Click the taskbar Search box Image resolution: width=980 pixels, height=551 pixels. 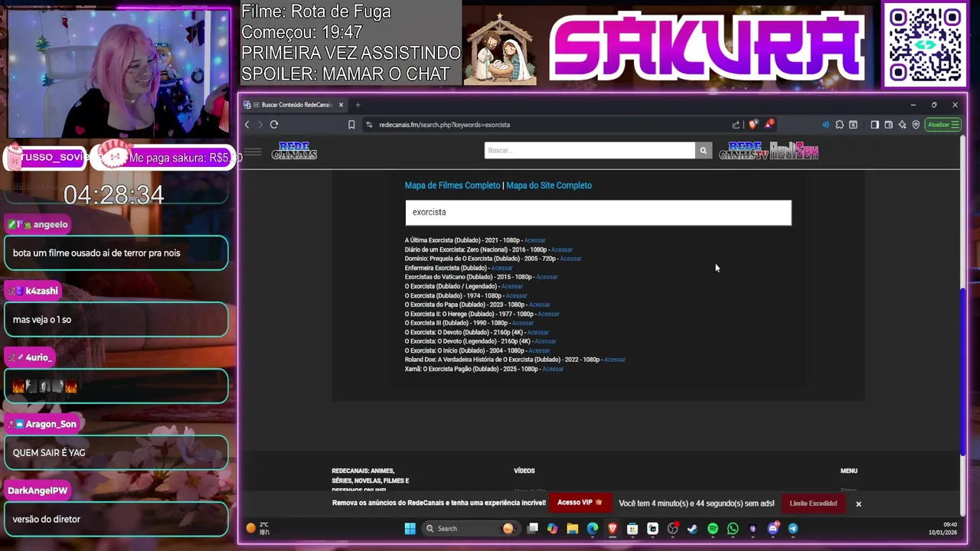coord(469,529)
